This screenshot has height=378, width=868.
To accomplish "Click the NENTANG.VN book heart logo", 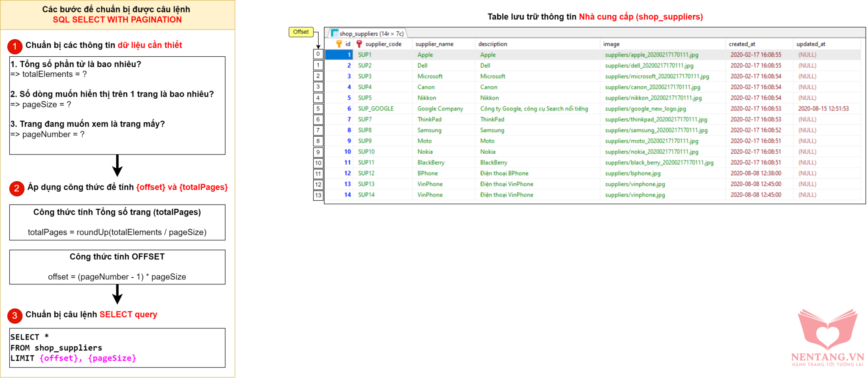I will pos(827,331).
